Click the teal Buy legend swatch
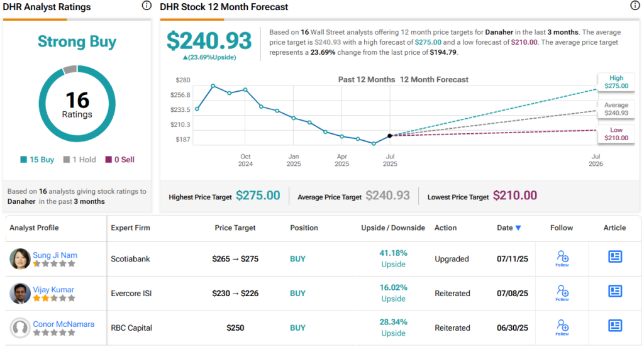This screenshot has width=644, height=347. (x=25, y=160)
